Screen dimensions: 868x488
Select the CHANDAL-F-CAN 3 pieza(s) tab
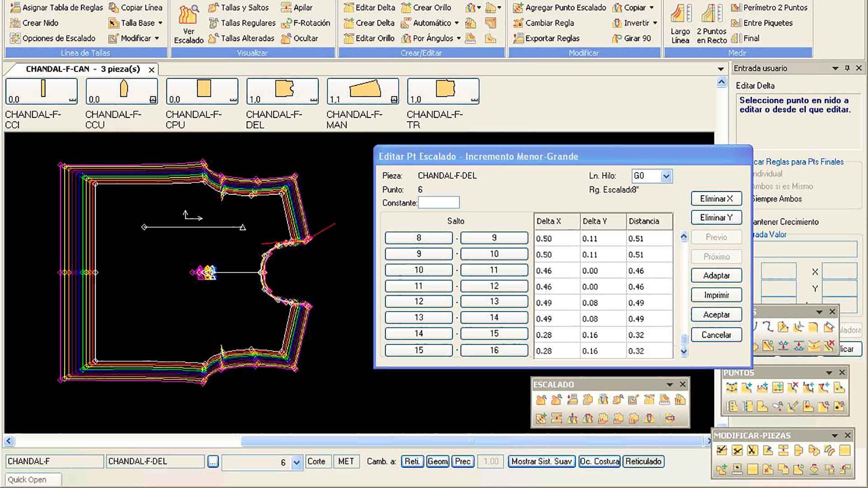pos(83,69)
